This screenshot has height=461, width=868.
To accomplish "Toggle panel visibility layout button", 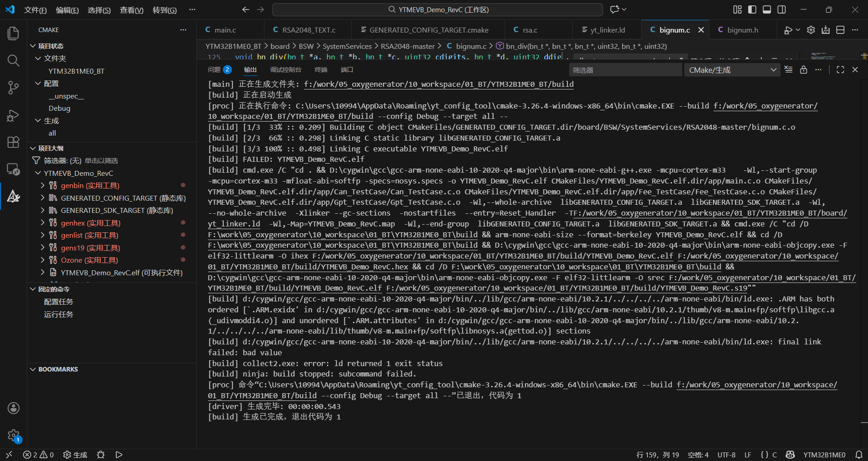I will click(767, 9).
